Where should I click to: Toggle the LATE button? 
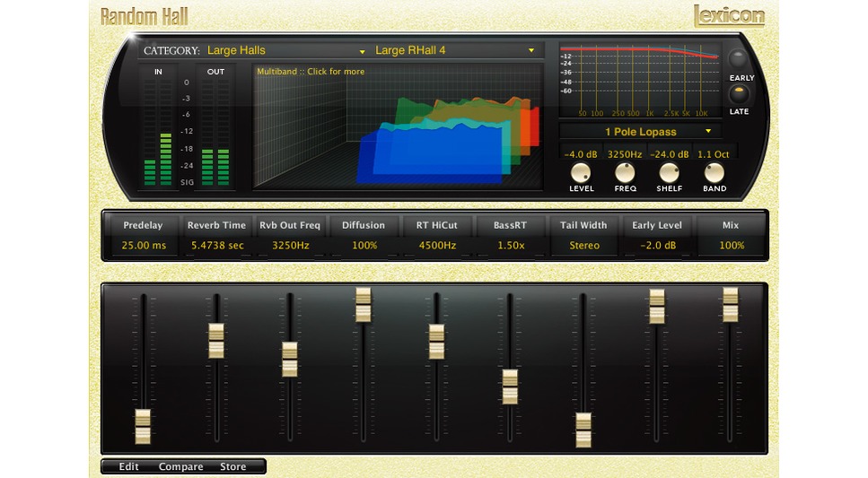[739, 93]
